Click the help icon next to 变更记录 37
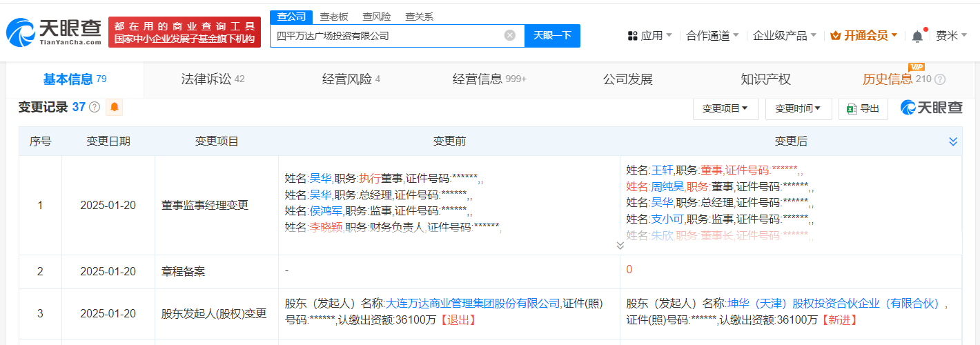The width and height of the screenshot is (980, 345). coord(95,107)
